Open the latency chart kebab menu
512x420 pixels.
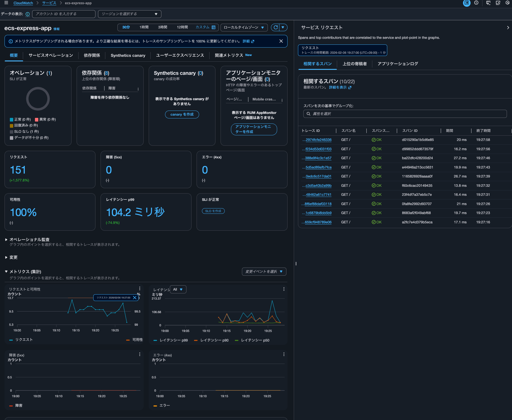point(284,289)
